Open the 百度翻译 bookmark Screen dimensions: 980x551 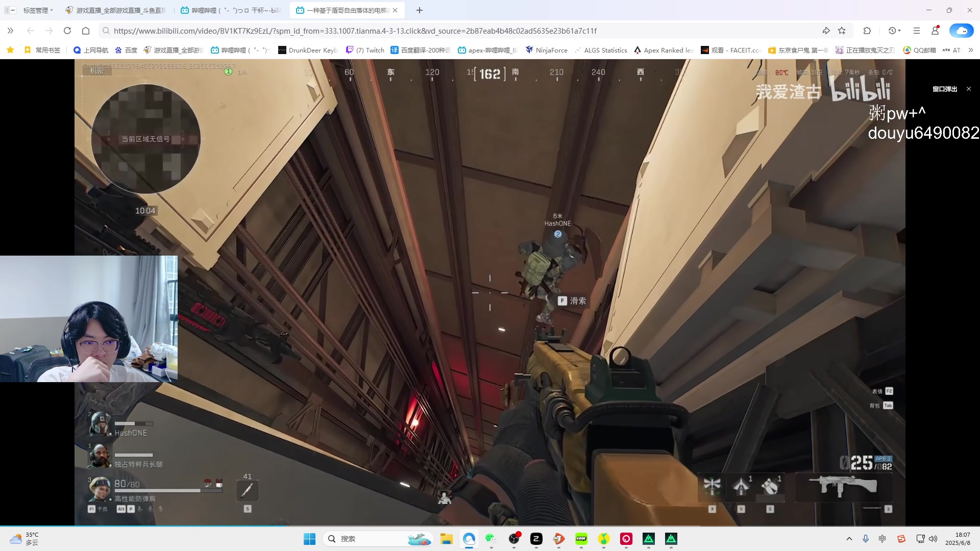[x=421, y=50]
